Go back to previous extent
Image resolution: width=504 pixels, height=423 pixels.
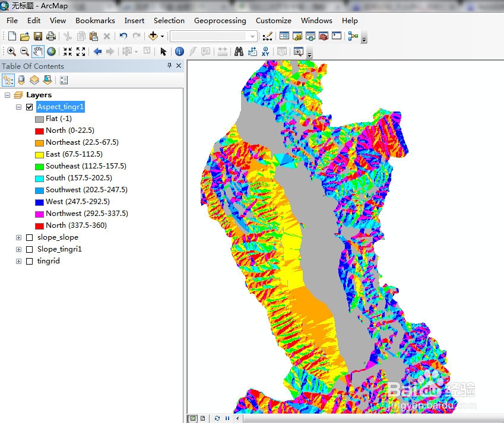[97, 52]
